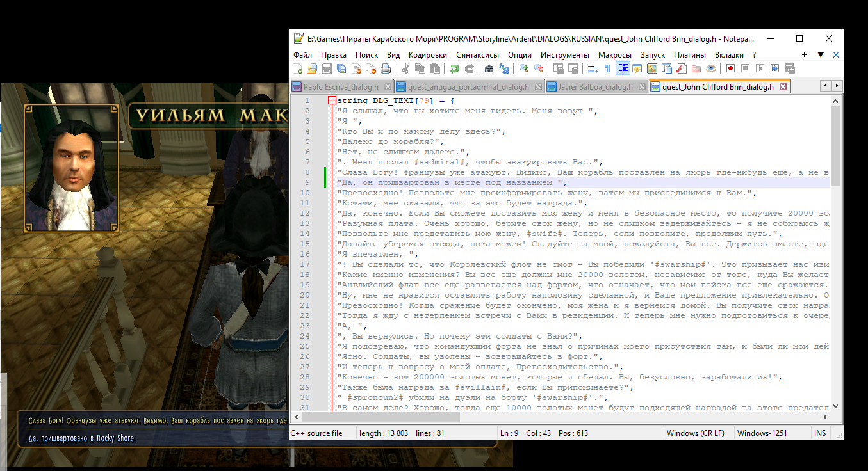Zoom out using toolbar magnifier icon
868x471 pixels.
click(538, 68)
